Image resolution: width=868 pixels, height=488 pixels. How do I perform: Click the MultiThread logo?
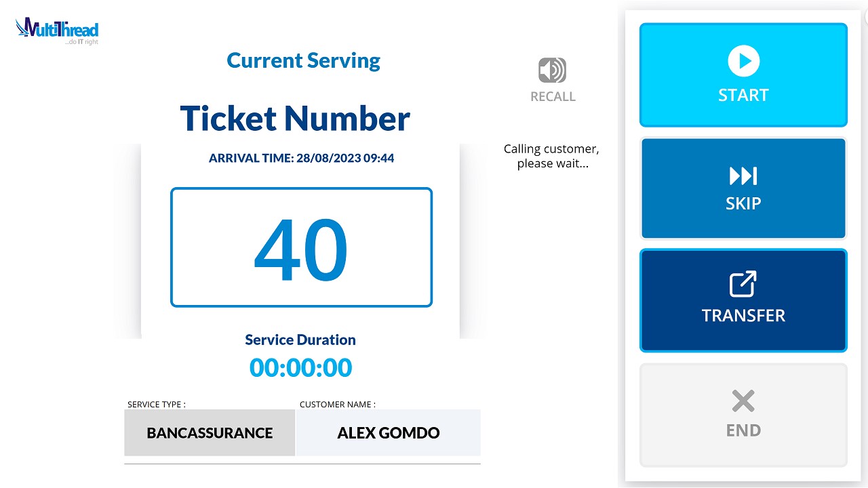point(57,30)
